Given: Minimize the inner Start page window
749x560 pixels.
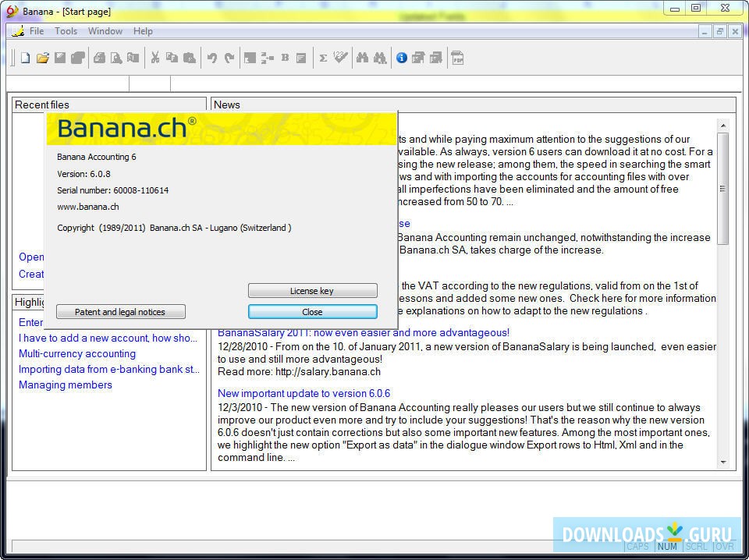Looking at the screenshot, I should (704, 32).
